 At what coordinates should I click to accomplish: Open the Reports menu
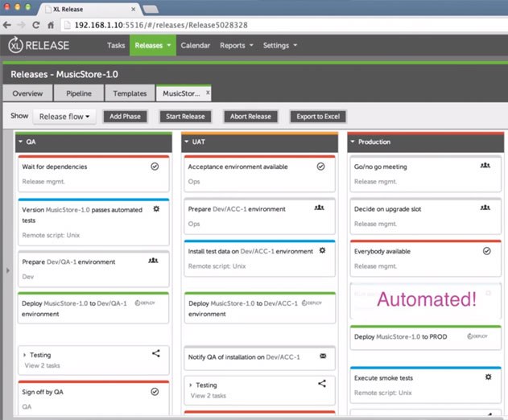237,45
